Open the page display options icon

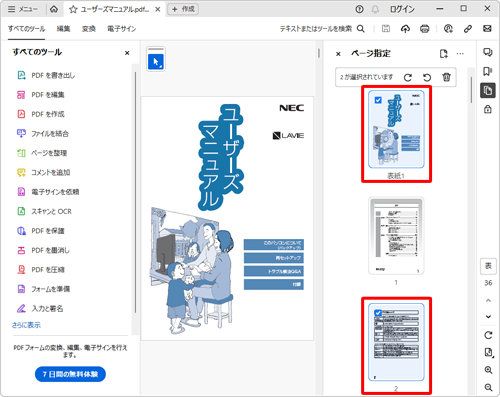tap(488, 353)
